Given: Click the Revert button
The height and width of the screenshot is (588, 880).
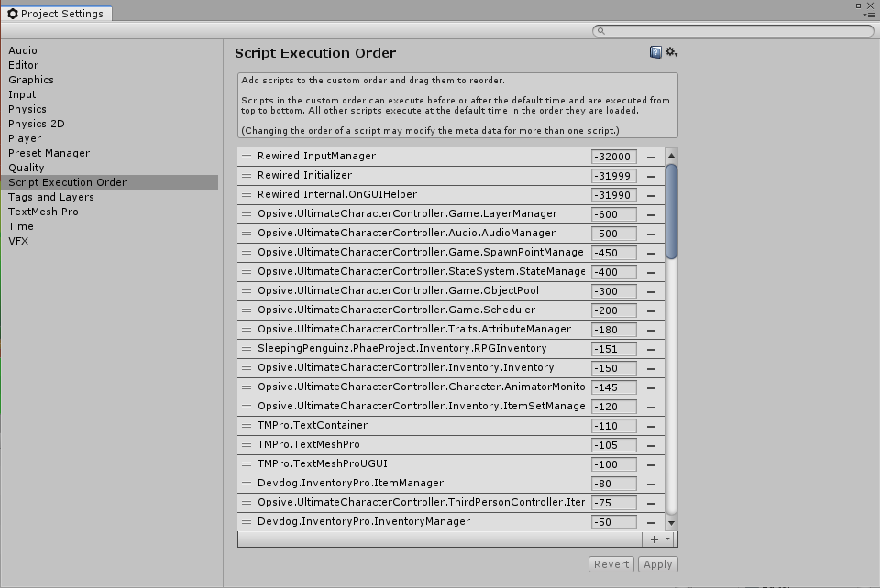Looking at the screenshot, I should click(x=610, y=564).
